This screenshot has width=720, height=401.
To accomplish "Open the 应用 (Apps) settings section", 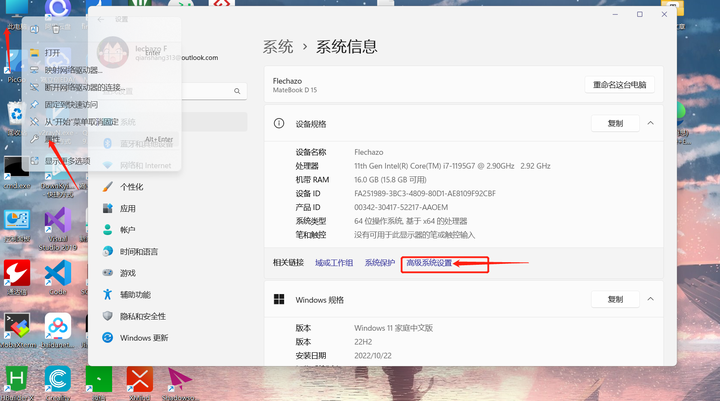I will click(x=127, y=209).
